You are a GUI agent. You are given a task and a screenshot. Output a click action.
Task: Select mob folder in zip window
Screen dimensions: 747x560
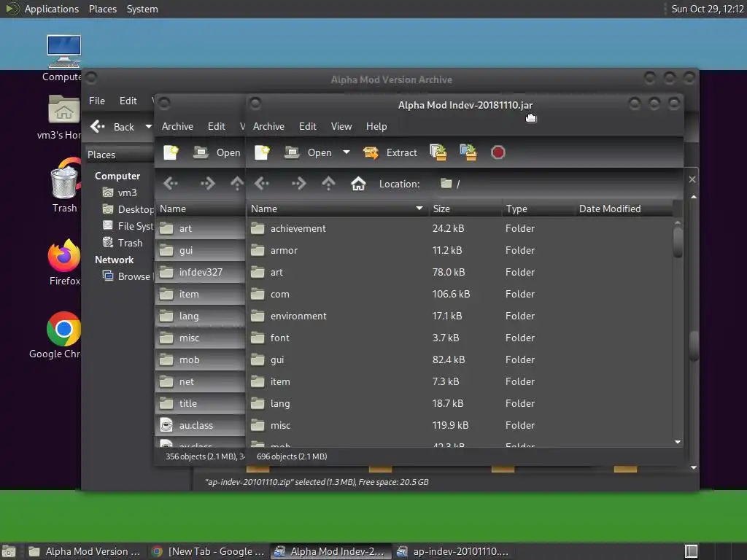click(x=200, y=360)
